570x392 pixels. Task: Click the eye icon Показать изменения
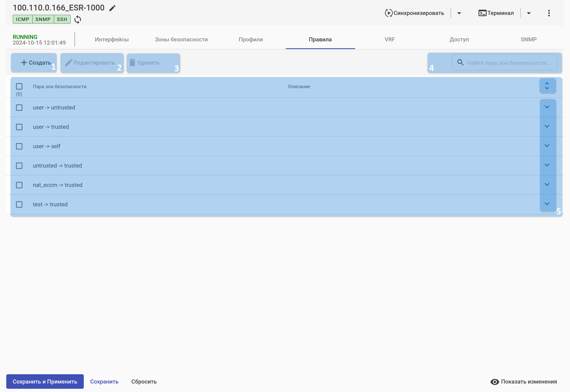(494, 382)
